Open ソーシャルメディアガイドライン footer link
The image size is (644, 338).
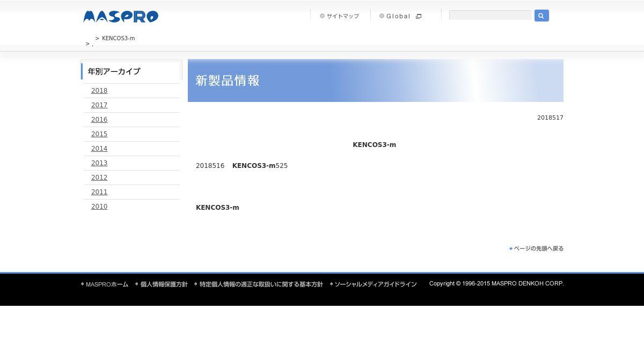pyautogui.click(x=374, y=284)
